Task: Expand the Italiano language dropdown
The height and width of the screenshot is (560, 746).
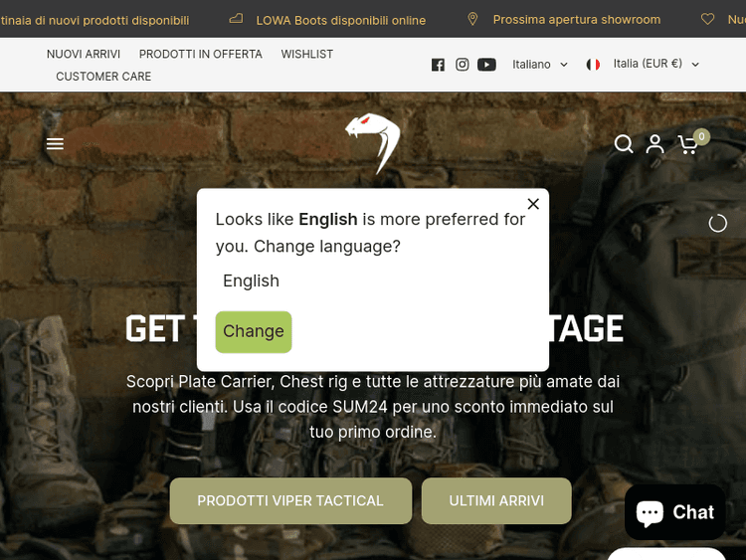Action: click(539, 65)
